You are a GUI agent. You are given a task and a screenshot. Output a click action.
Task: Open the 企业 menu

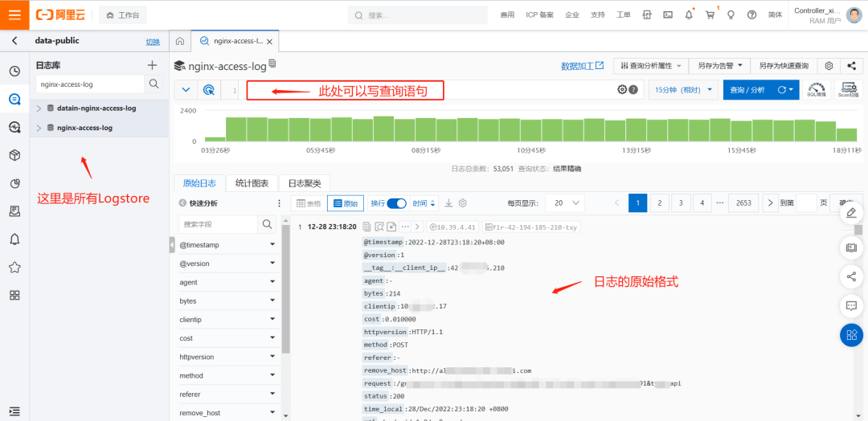coord(572,15)
